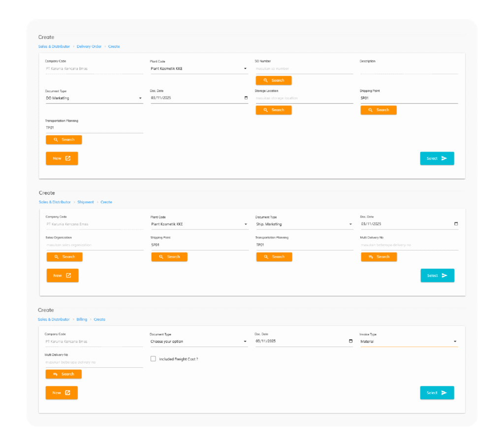Click Search under SO Number field
The height and width of the screenshot is (446, 504).
[273, 80]
